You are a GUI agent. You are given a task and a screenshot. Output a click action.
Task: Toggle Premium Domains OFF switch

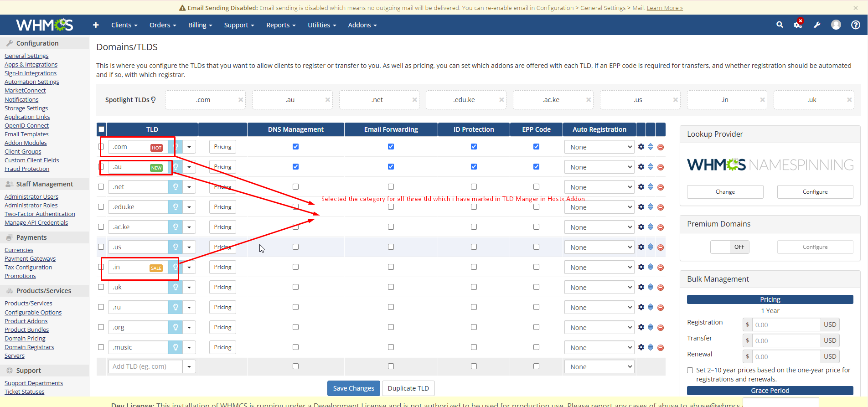coord(729,247)
